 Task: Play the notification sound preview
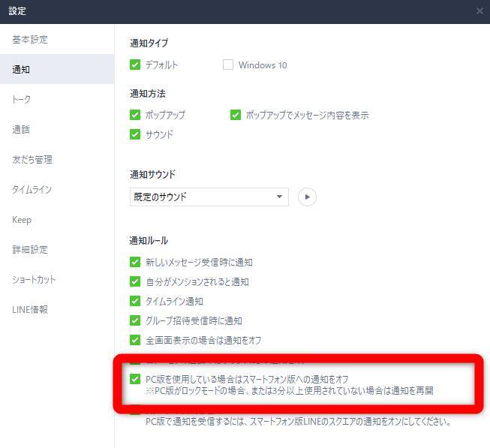tap(307, 197)
